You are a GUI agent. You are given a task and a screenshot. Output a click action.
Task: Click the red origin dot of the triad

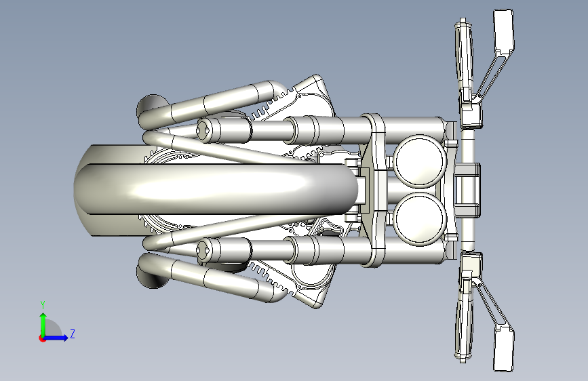click(x=42, y=338)
